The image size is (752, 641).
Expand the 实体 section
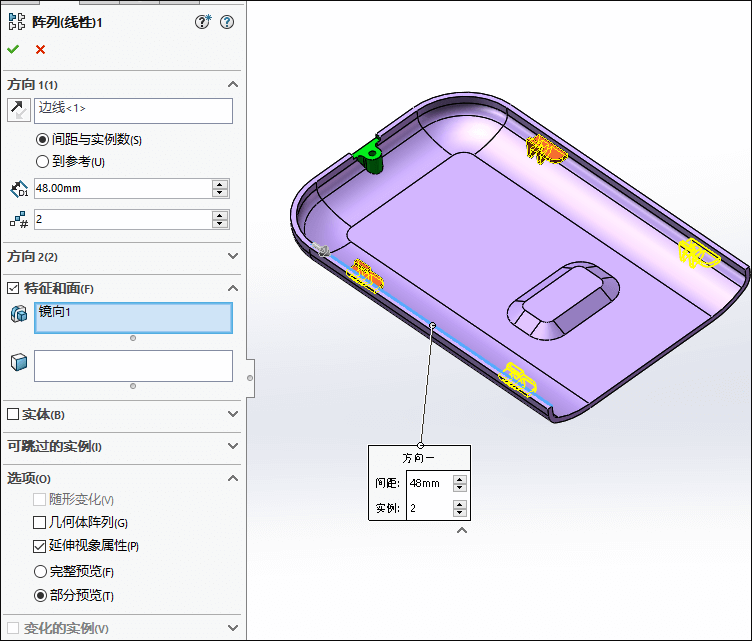coord(233,414)
